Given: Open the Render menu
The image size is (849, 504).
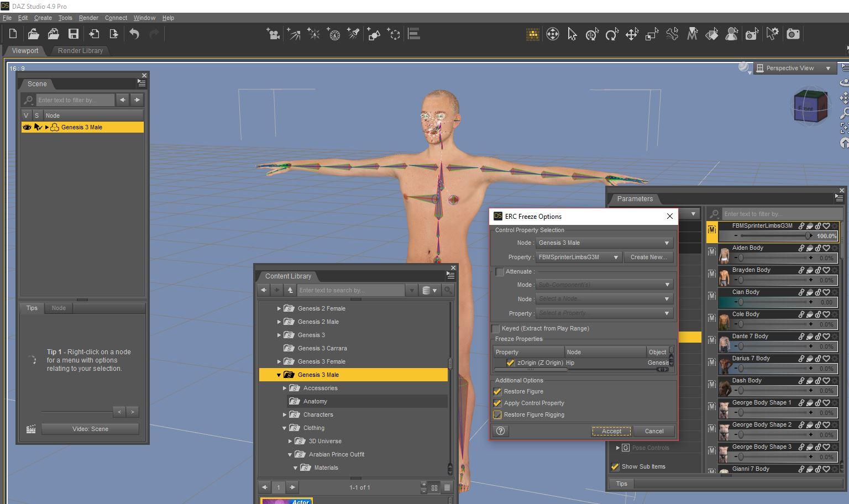Looking at the screenshot, I should tap(88, 18).
